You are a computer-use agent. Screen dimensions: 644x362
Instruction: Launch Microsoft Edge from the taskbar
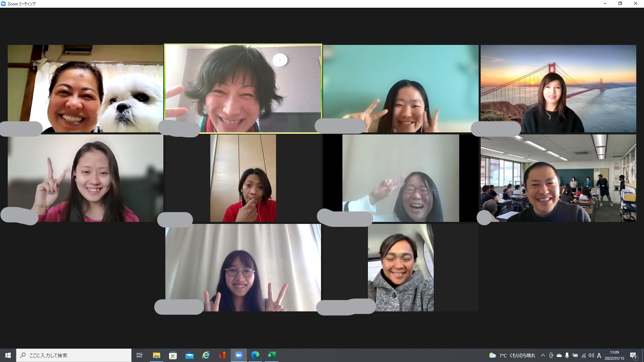255,355
